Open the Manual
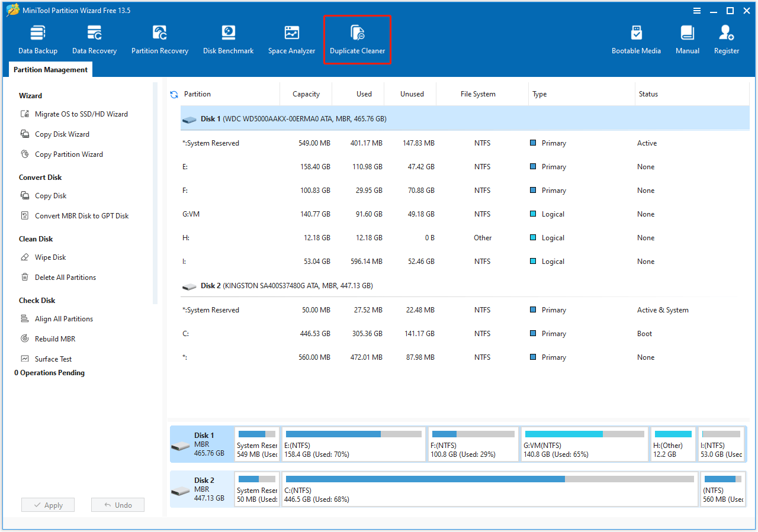Screen dimensions: 758x532 tap(687, 38)
